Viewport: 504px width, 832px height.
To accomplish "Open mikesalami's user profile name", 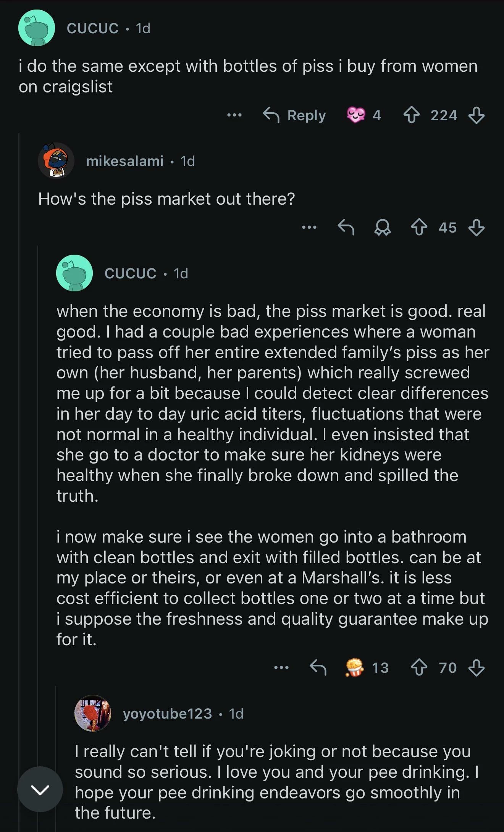I will click(x=125, y=161).
